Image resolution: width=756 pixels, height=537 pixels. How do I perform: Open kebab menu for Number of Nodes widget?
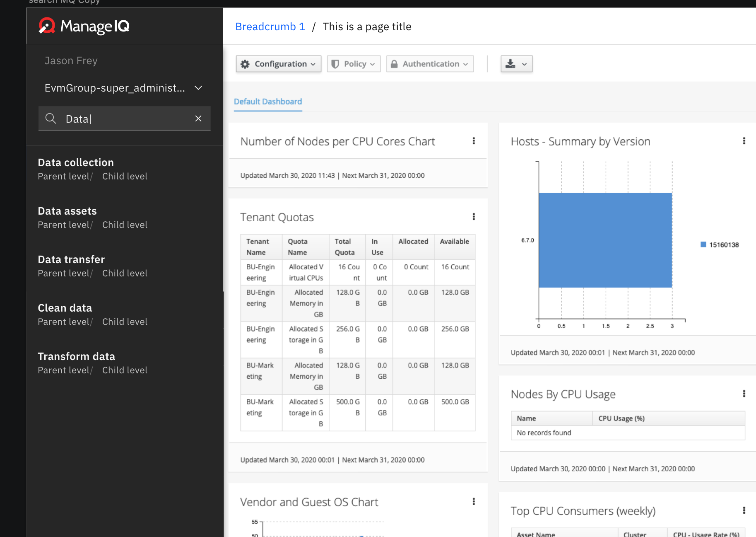pyautogui.click(x=474, y=141)
